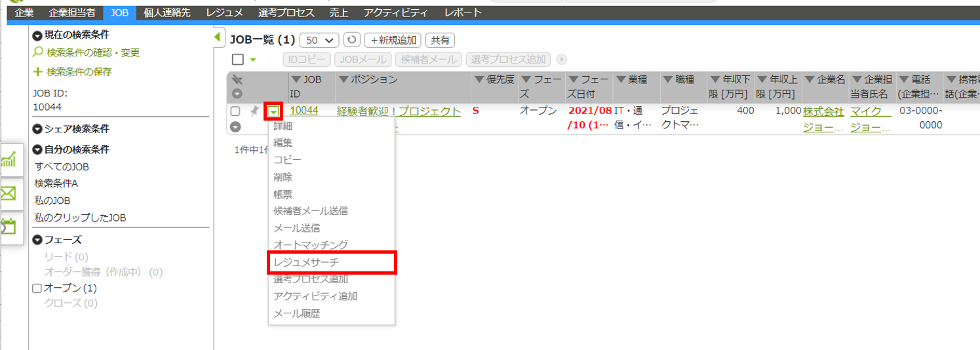980x350 pixels.
Task: Check the row checkbox for job 10044
Action: pos(235,111)
